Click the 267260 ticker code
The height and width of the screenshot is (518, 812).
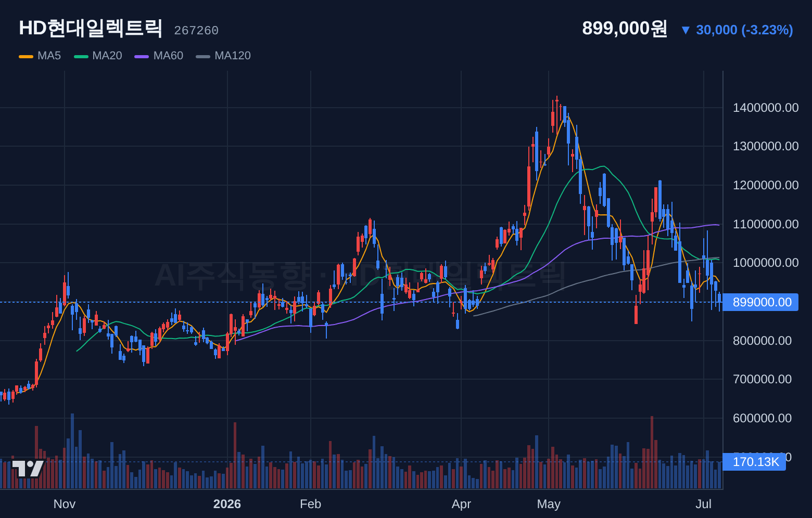(196, 31)
